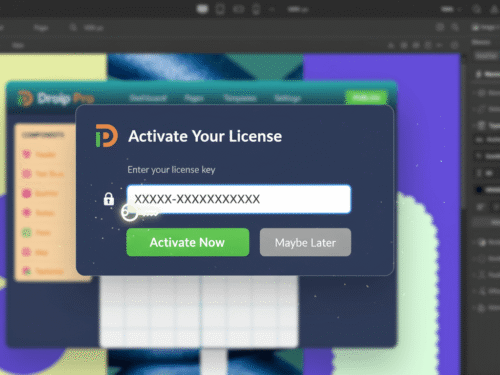The width and height of the screenshot is (500, 375).
Task: Click the green button in Droip Pro header
Action: 366,97
